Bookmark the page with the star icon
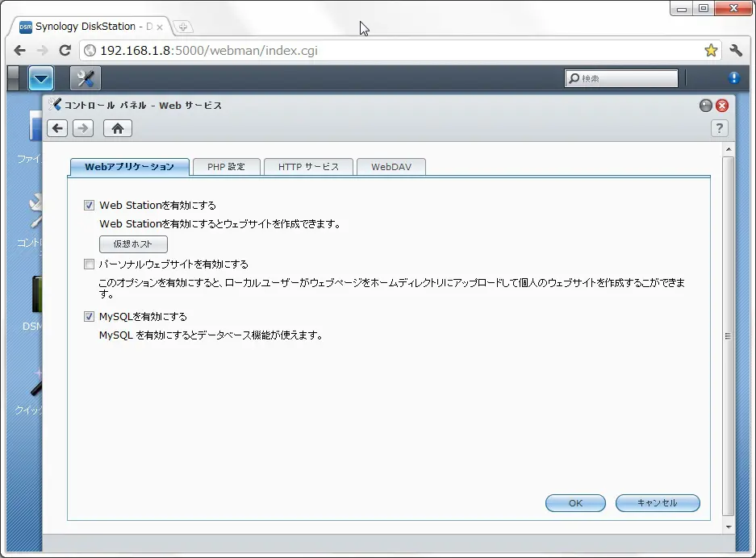756x558 pixels. pyautogui.click(x=711, y=50)
